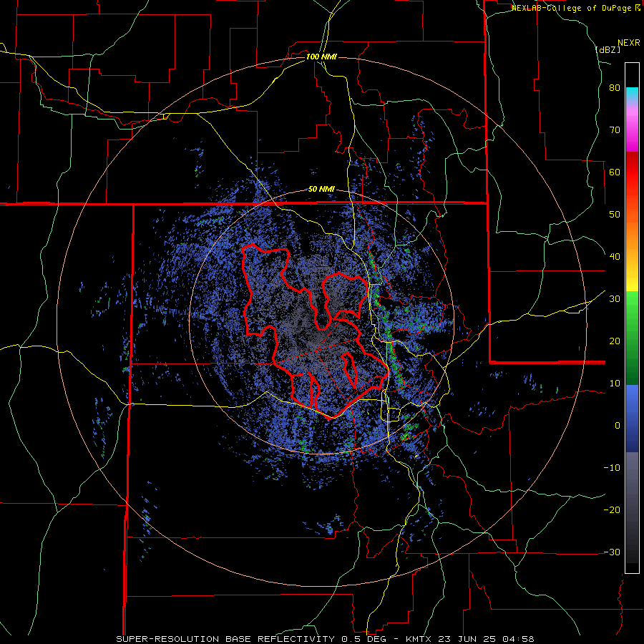The image size is (644, 644).
Task: Click the NEXR label above the scale
Action: click(x=629, y=43)
